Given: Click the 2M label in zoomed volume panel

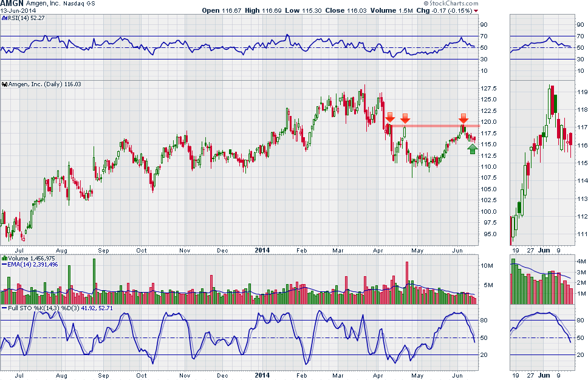Looking at the screenshot, I should point(581,283).
